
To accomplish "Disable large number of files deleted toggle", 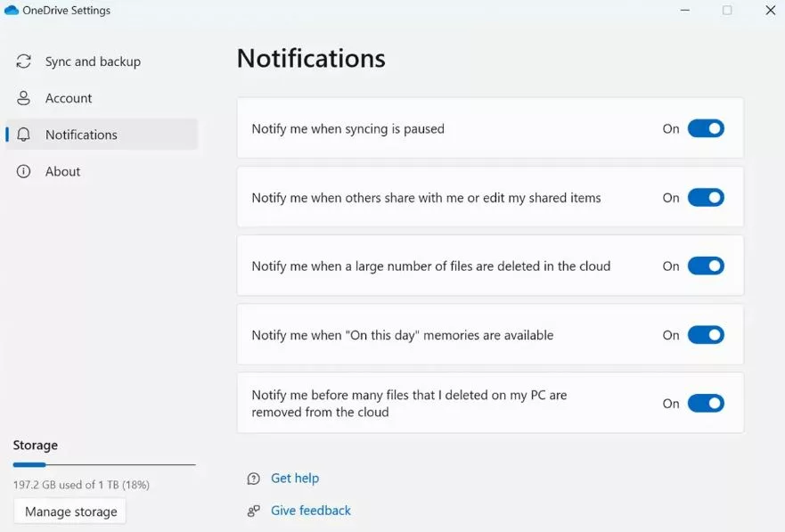I will click(706, 266).
